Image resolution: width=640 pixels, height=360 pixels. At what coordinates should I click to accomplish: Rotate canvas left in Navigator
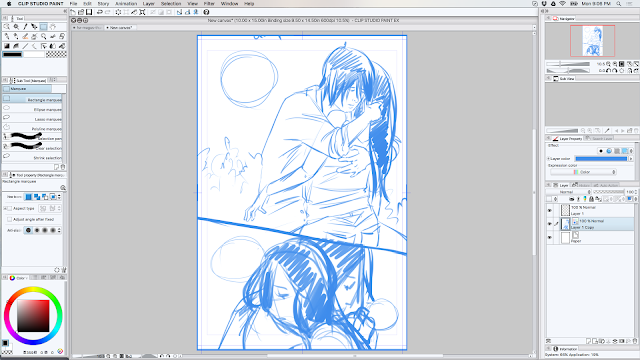609,71
